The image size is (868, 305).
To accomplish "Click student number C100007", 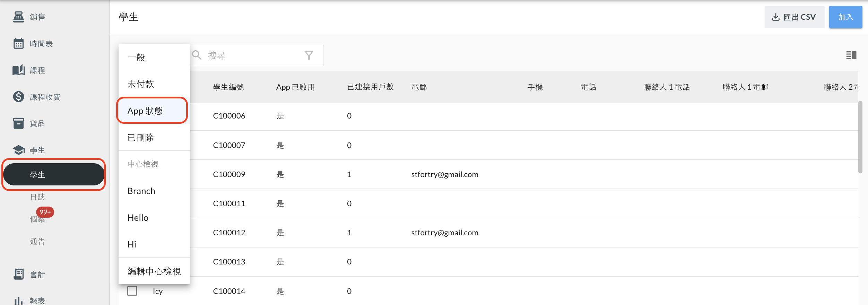I will click(x=229, y=145).
